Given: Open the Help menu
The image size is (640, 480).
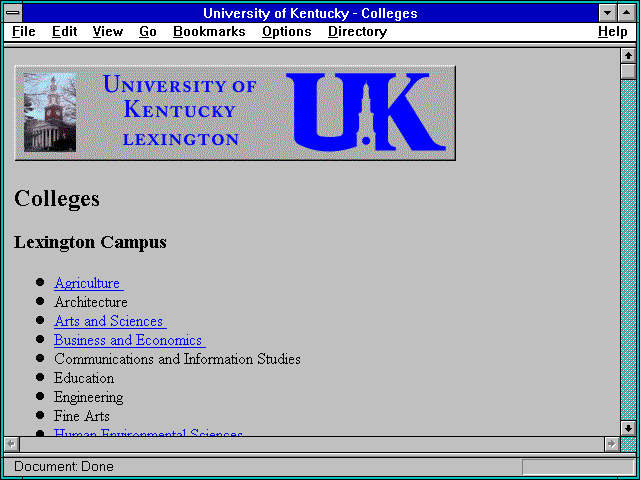Looking at the screenshot, I should point(613,32).
